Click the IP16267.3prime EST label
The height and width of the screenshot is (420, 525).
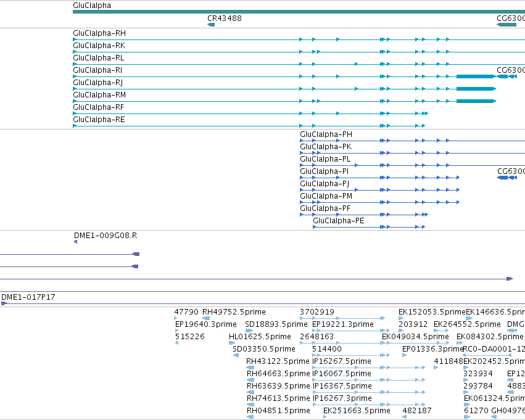[342, 399]
